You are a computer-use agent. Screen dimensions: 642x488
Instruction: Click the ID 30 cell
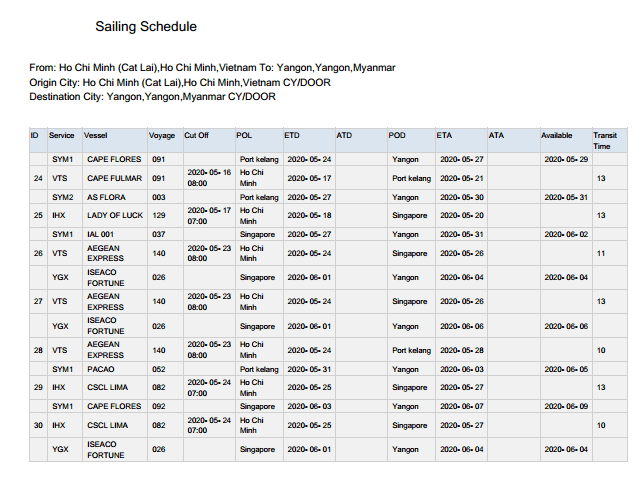(x=37, y=425)
